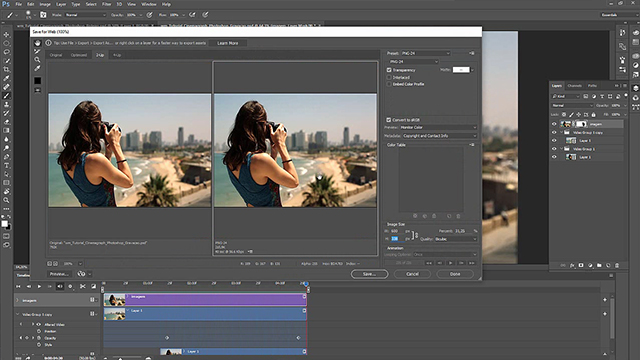
Task: Open the File menu
Action: [x=19, y=4]
